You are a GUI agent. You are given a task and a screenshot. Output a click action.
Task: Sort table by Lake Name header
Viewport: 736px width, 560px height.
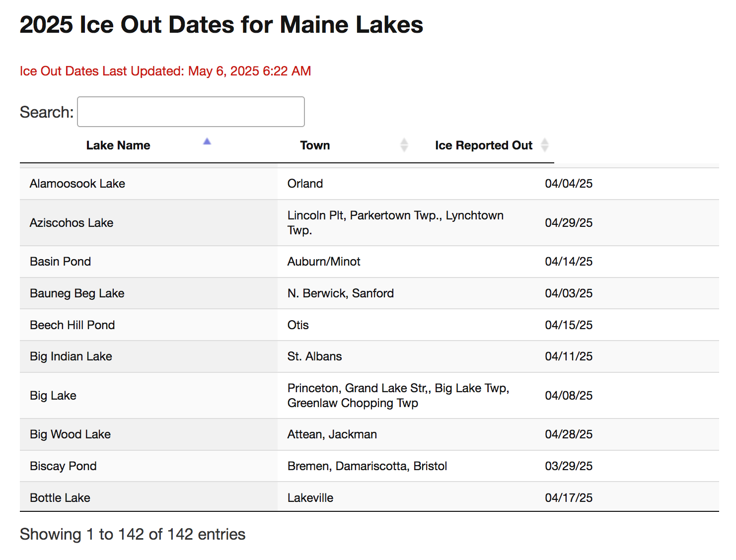[118, 145]
